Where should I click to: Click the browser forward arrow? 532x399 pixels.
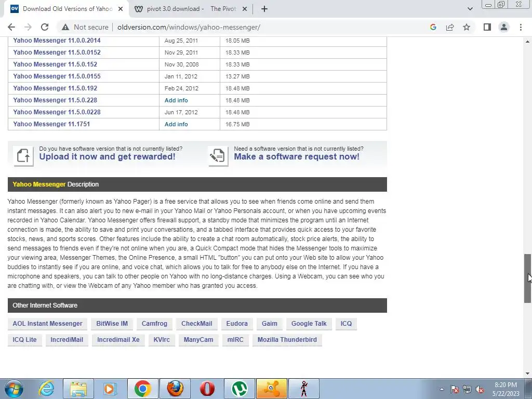click(x=28, y=27)
